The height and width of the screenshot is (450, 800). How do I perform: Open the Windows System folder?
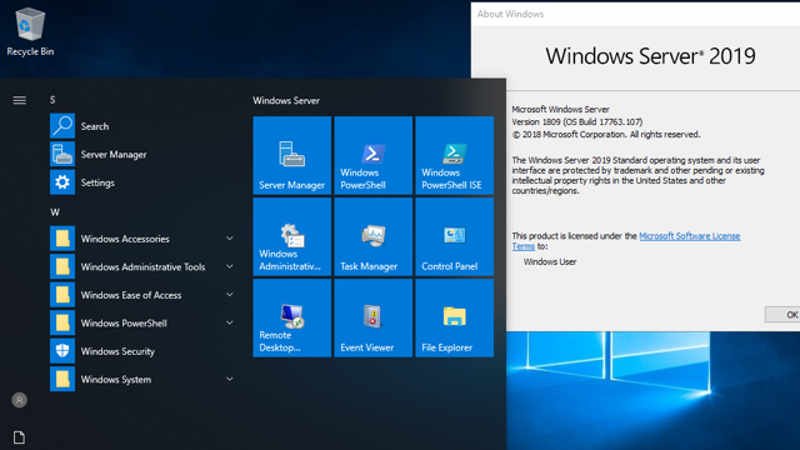[x=141, y=379]
